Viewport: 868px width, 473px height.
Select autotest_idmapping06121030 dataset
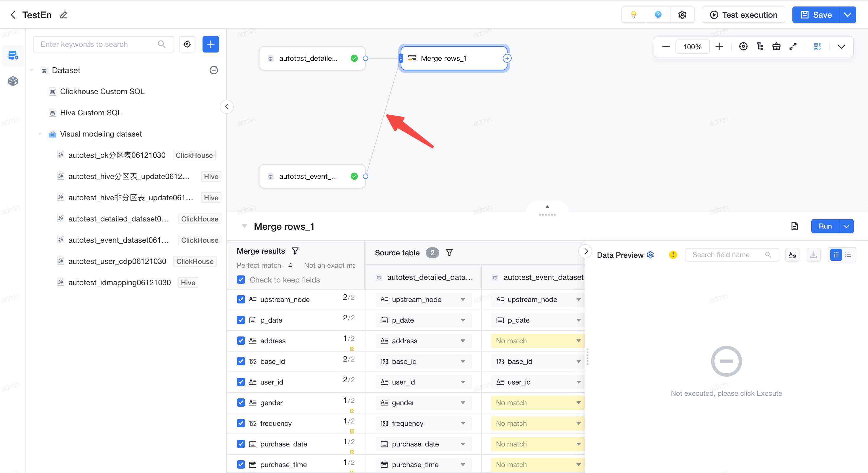(x=119, y=283)
